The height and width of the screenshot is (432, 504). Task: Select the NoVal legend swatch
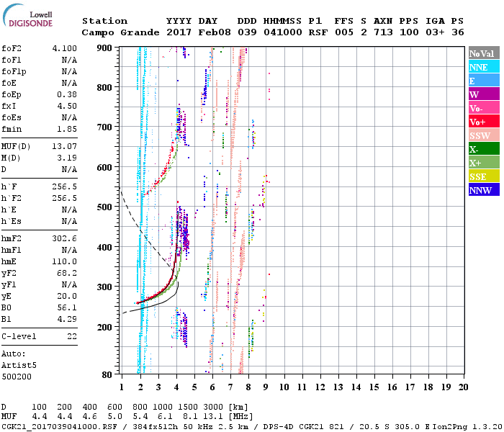[x=482, y=53]
